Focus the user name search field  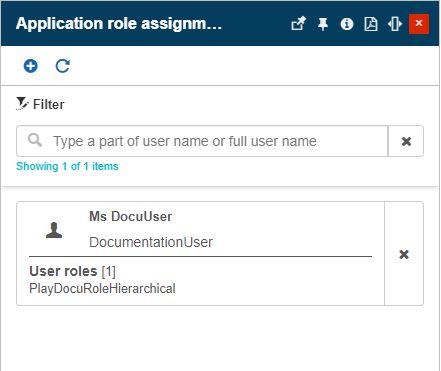pos(202,141)
